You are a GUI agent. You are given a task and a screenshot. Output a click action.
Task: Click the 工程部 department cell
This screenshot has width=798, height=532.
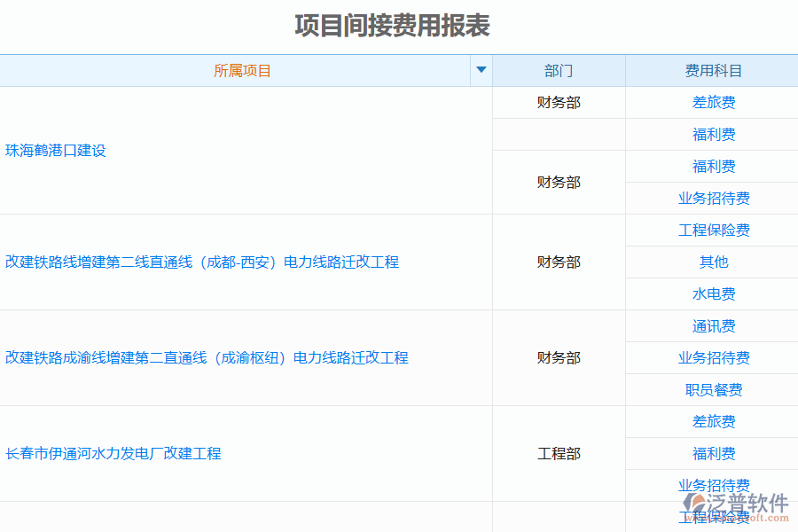[x=559, y=453]
